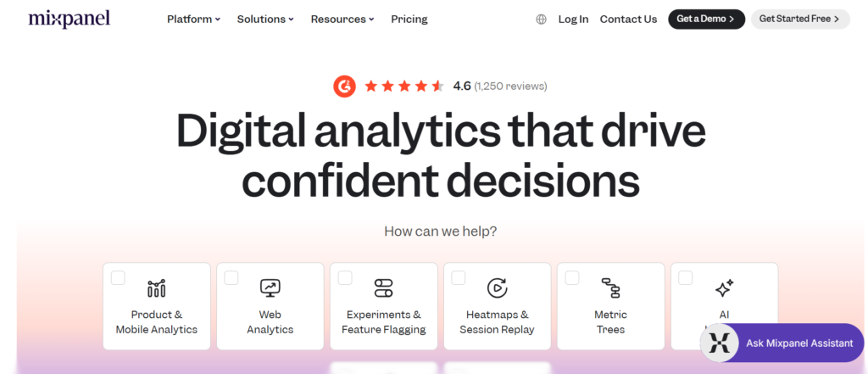The height and width of the screenshot is (374, 868).
Task: Open the Log In link
Action: tap(573, 19)
